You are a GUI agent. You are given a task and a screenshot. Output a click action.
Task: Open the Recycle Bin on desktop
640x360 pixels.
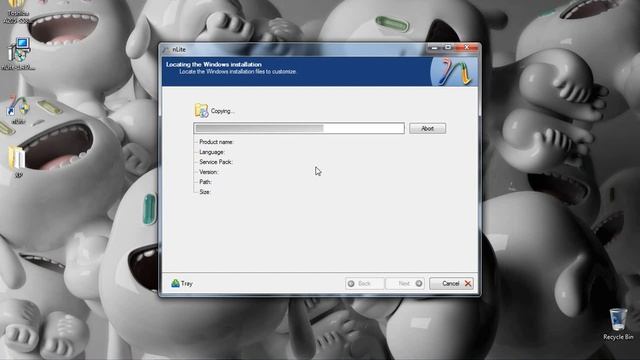[618, 324]
